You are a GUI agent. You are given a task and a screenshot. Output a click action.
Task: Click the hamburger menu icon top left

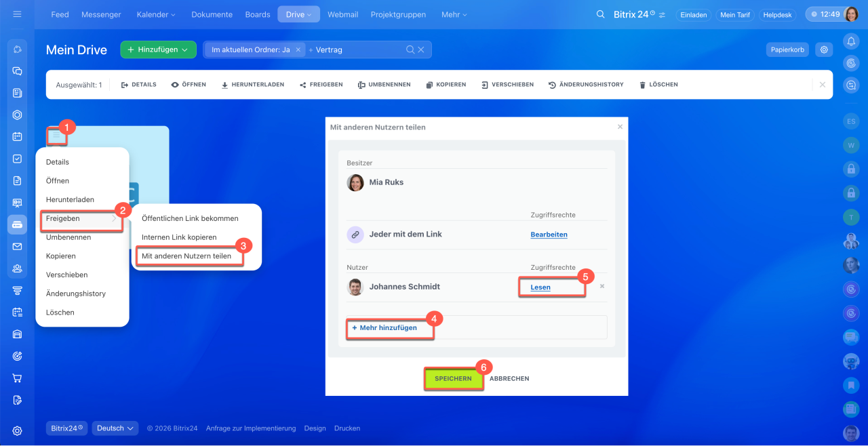[x=17, y=14]
